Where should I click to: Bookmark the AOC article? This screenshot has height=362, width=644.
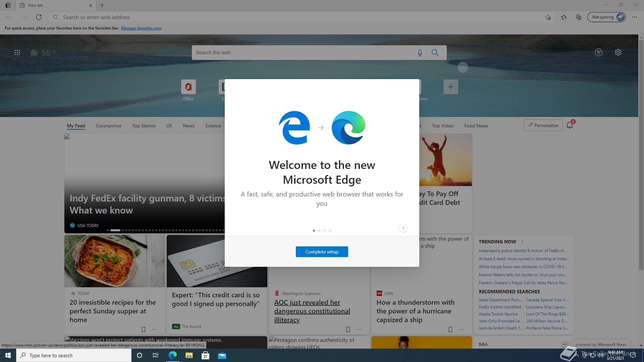click(348, 329)
